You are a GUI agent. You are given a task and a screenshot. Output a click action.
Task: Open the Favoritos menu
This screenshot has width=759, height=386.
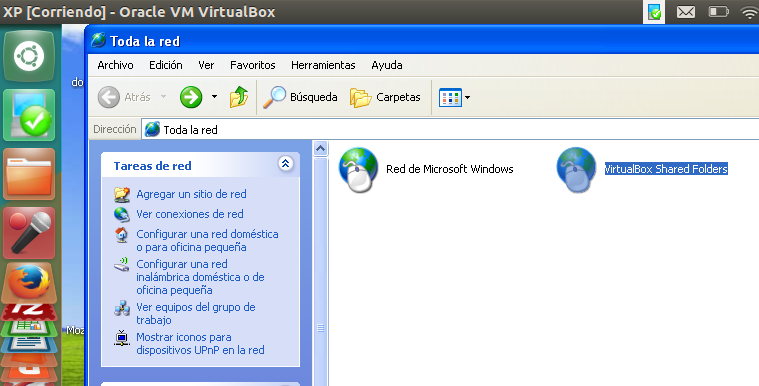point(253,65)
